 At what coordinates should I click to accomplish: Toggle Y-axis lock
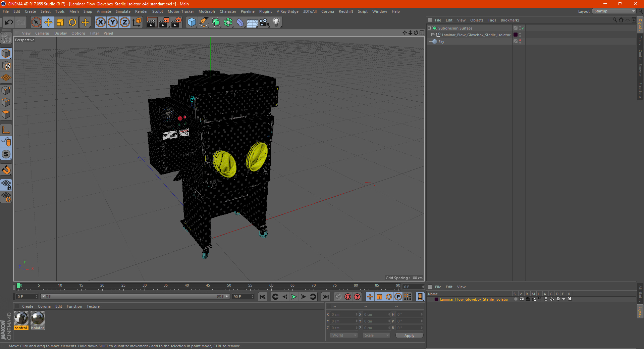(113, 22)
